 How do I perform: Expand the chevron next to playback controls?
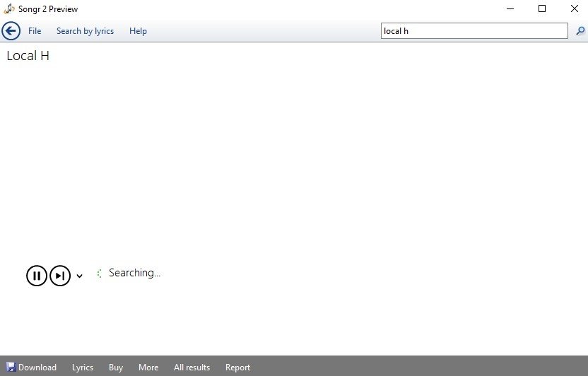pyautogui.click(x=79, y=276)
